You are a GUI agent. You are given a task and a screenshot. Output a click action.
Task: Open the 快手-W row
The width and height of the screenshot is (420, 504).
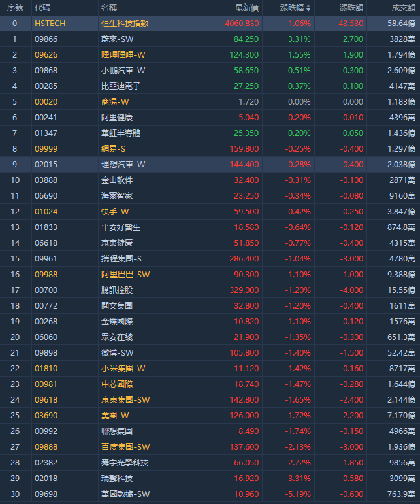pyautogui.click(x=210, y=212)
